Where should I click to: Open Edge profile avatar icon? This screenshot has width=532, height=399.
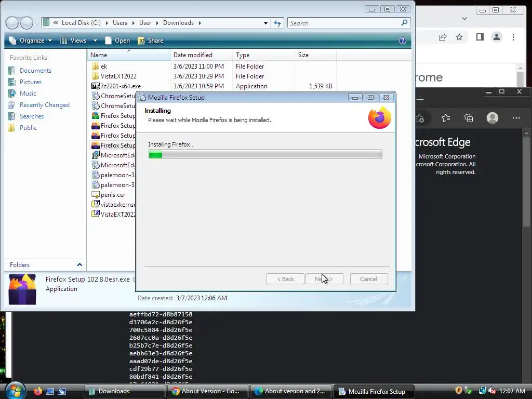point(493,118)
